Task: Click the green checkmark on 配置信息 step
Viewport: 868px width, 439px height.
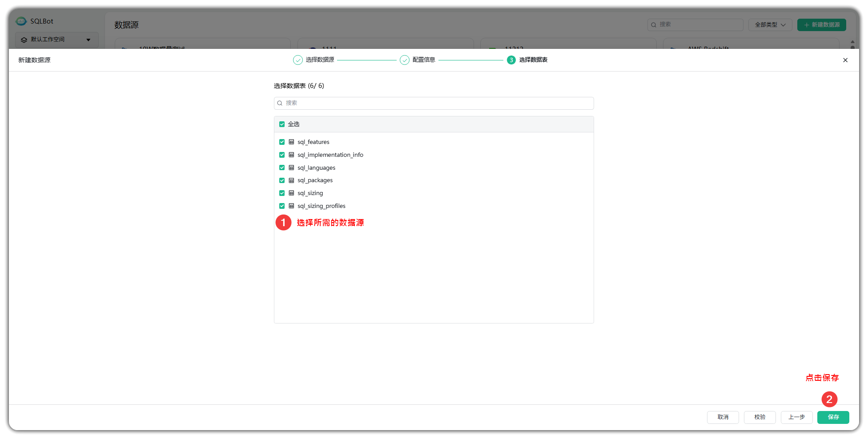Action: coord(405,60)
